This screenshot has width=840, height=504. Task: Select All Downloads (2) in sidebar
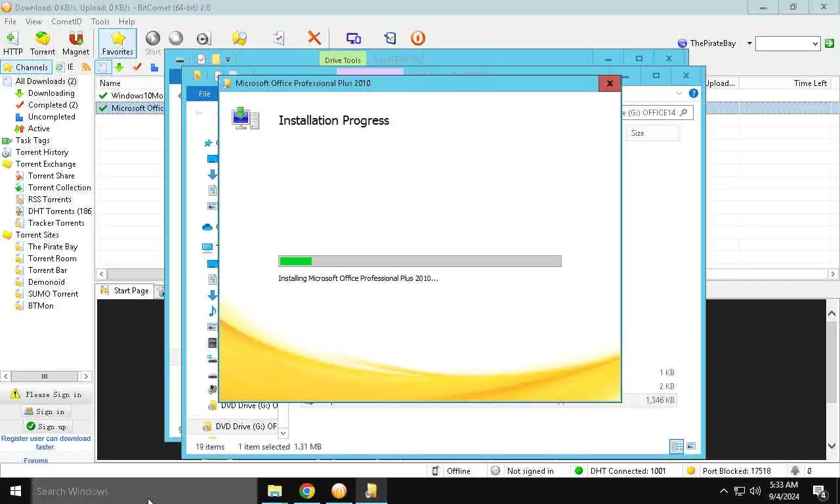pos(46,81)
